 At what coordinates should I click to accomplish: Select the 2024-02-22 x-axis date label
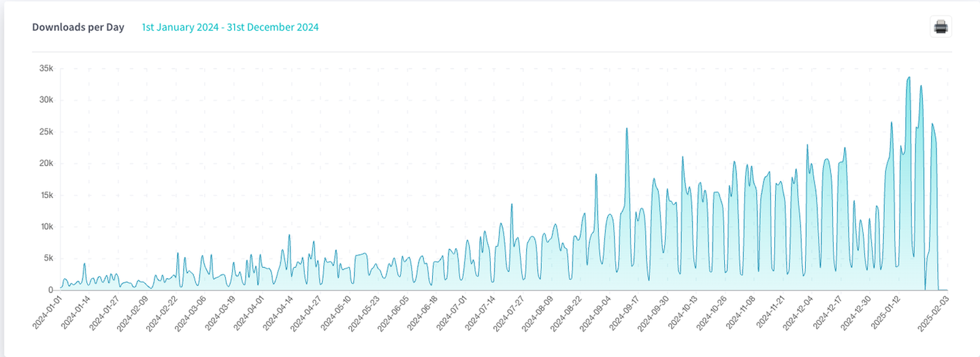click(x=163, y=313)
